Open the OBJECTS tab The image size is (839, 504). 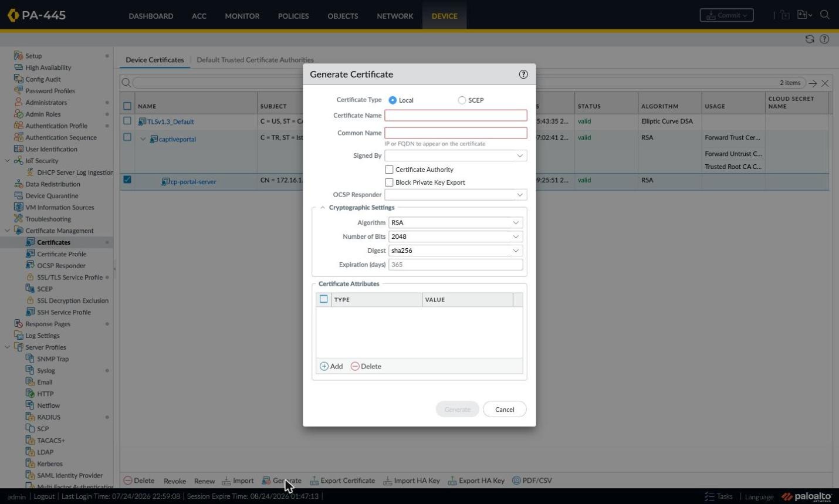343,16
